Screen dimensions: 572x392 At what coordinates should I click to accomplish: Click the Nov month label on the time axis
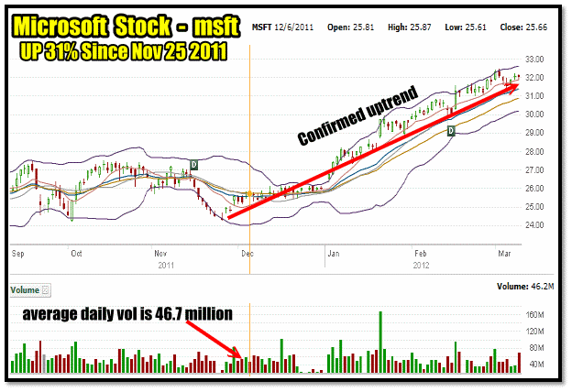coord(160,254)
